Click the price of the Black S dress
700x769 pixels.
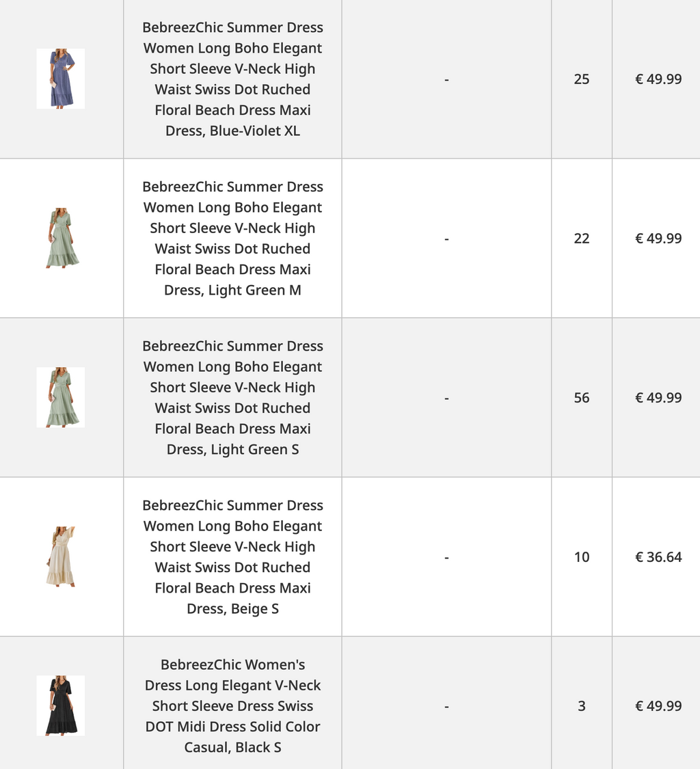click(658, 706)
